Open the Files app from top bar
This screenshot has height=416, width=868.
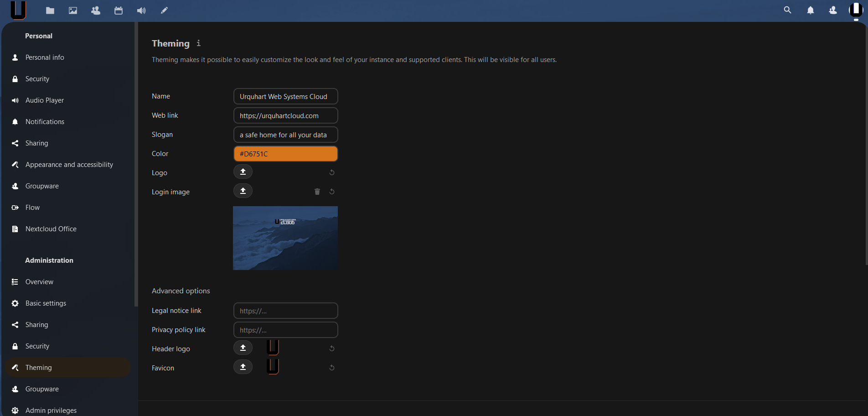click(x=50, y=10)
